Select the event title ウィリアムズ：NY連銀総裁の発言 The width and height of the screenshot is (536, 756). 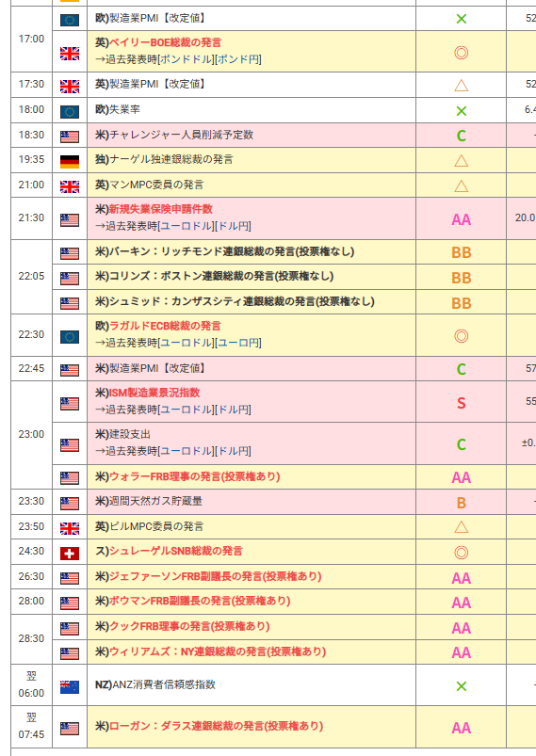pyautogui.click(x=218, y=651)
